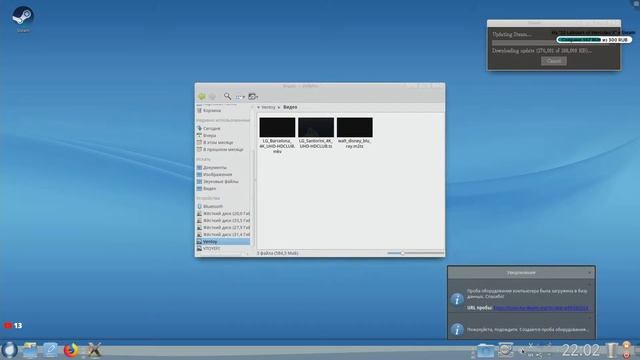Open Bluetooth device in sidebar
The height and width of the screenshot is (360, 640).
tap(223, 207)
